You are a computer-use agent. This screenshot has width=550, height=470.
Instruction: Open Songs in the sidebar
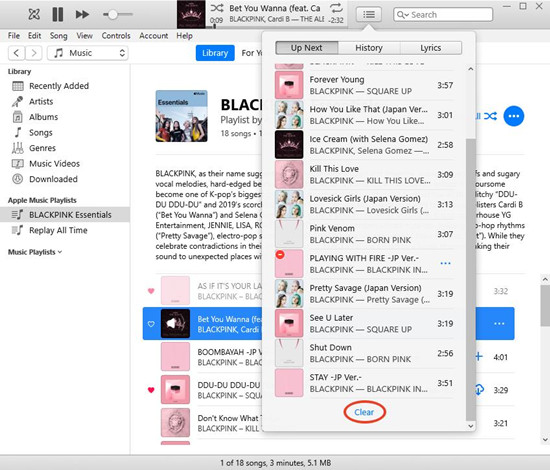tap(41, 133)
